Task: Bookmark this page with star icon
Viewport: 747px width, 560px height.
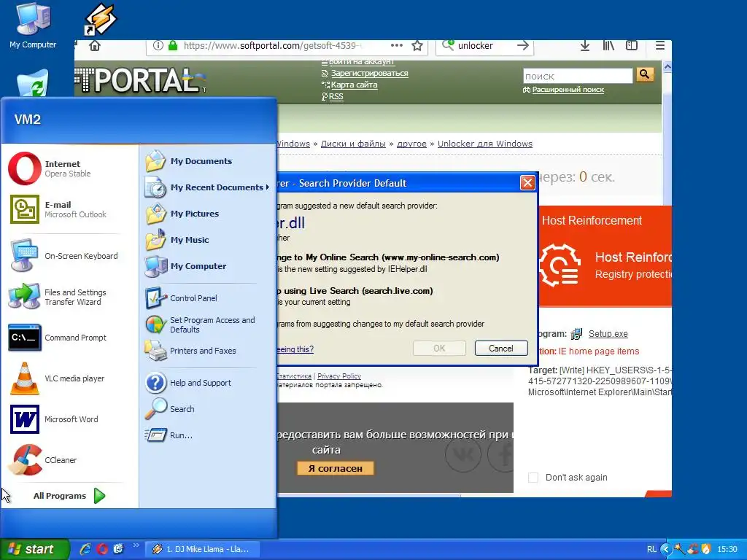Action: pyautogui.click(x=417, y=46)
